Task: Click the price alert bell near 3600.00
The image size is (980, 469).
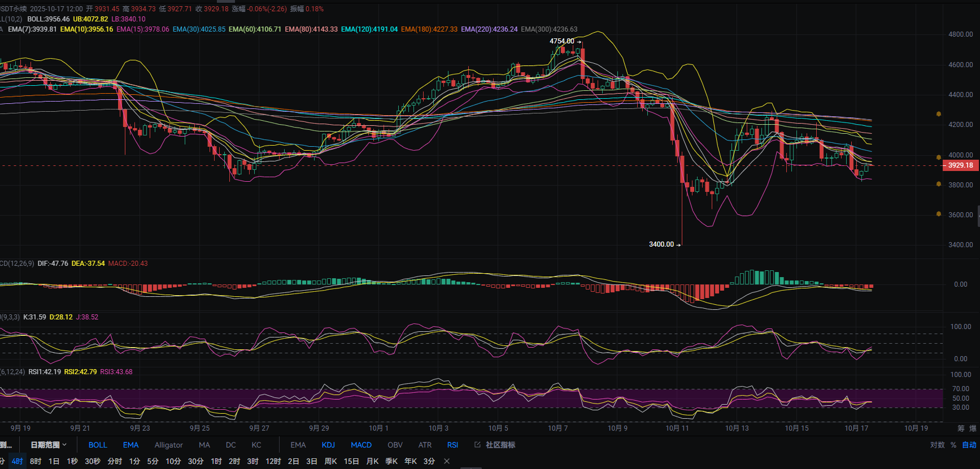Action: pyautogui.click(x=939, y=214)
